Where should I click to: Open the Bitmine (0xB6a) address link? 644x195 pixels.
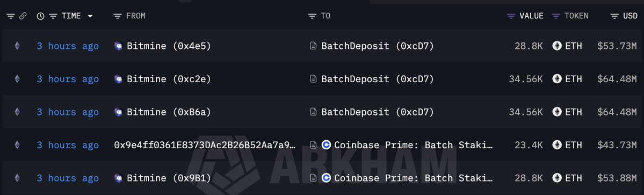pyautogui.click(x=169, y=112)
